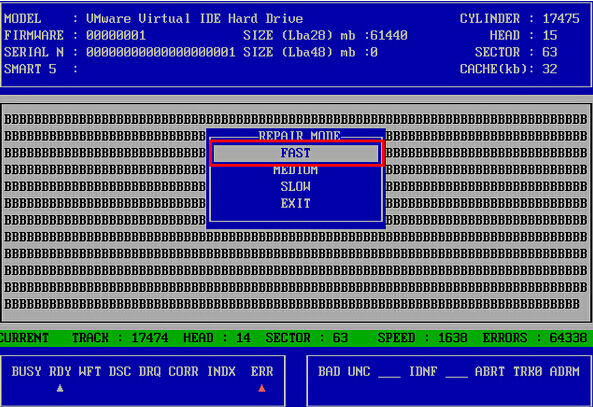Click the red triangle indicator under ERR
The height and width of the screenshot is (407, 593).
pyautogui.click(x=262, y=388)
